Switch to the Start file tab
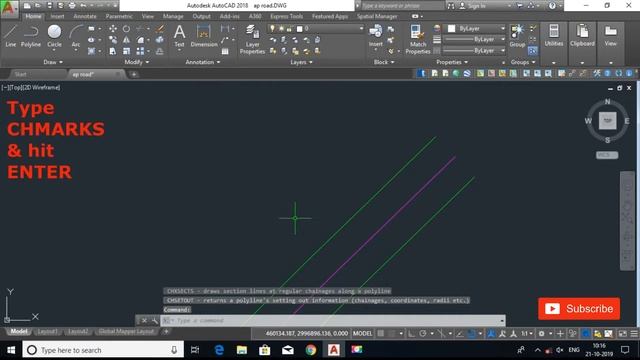The width and height of the screenshot is (640, 360). (20, 74)
